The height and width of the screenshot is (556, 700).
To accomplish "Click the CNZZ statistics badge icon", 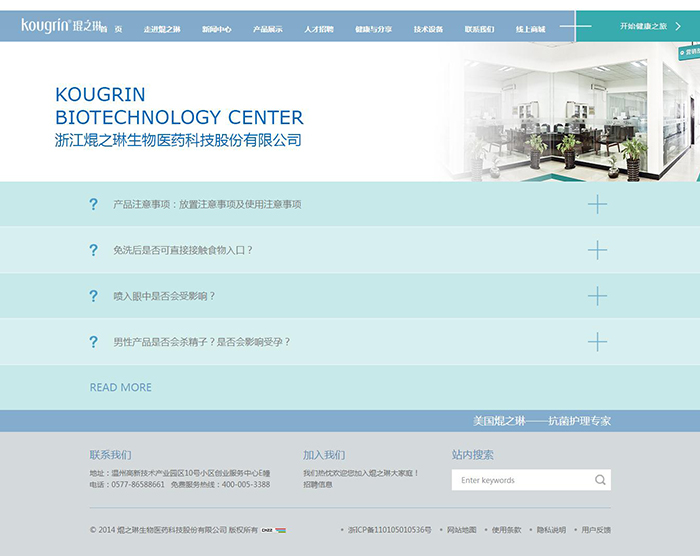I will click(x=267, y=530).
